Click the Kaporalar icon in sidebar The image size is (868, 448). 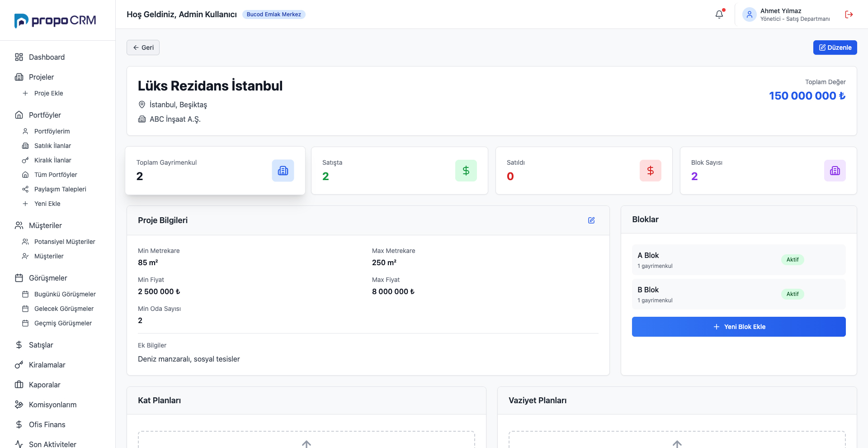pos(19,385)
